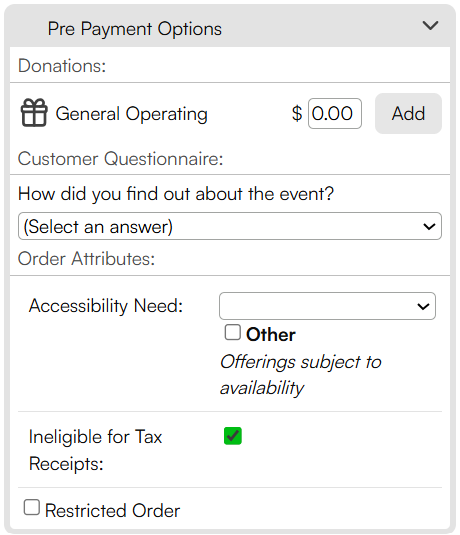The image size is (460, 535).
Task: Click the bold Other label
Action: tap(271, 334)
